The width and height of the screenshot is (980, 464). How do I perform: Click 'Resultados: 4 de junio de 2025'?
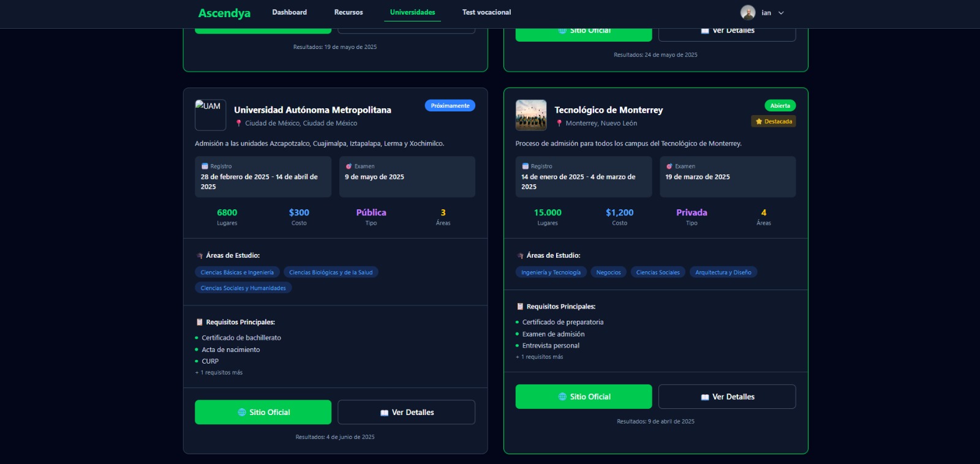[x=335, y=437]
